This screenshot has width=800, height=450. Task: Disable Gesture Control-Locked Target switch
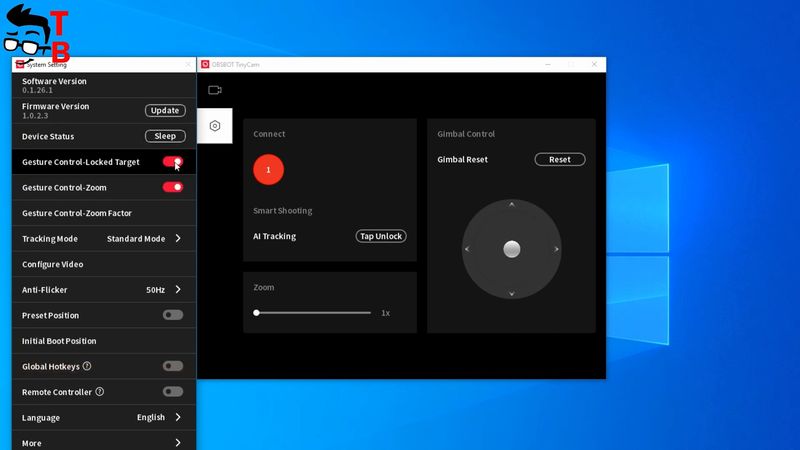(173, 161)
